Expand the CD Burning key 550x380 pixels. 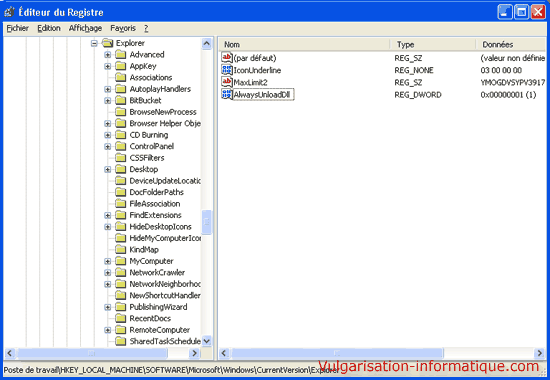[x=108, y=135]
